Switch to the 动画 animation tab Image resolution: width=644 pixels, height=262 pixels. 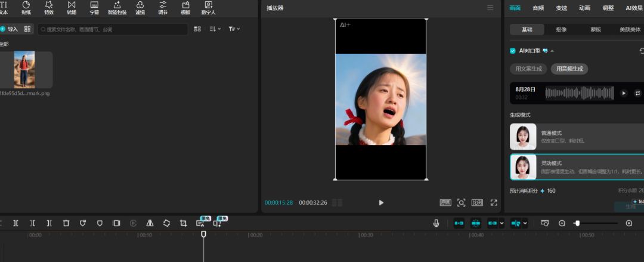click(584, 8)
